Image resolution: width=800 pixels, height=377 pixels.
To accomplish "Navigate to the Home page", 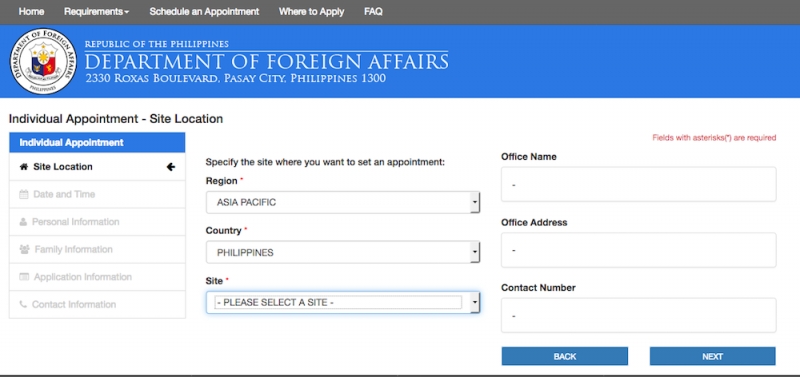I will pyautogui.click(x=31, y=11).
